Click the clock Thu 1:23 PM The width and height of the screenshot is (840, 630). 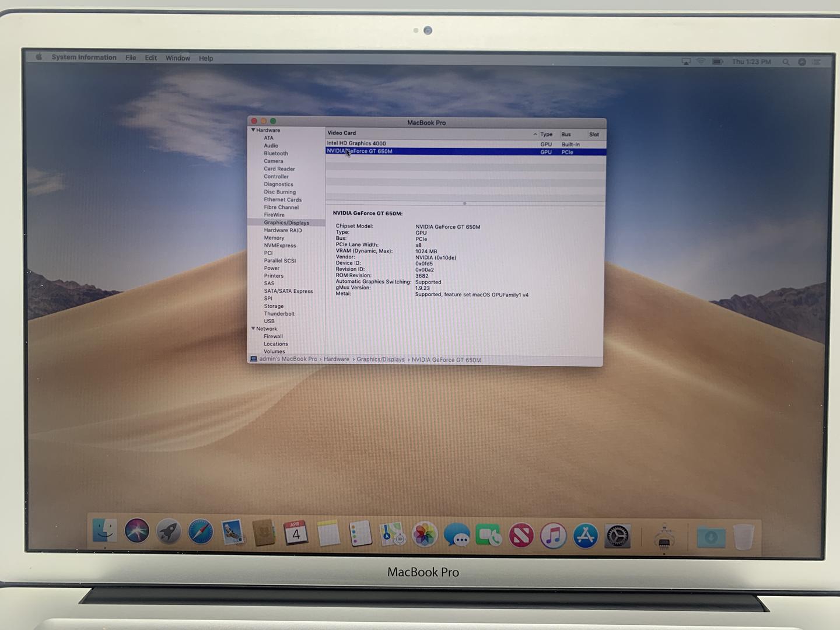click(x=751, y=62)
